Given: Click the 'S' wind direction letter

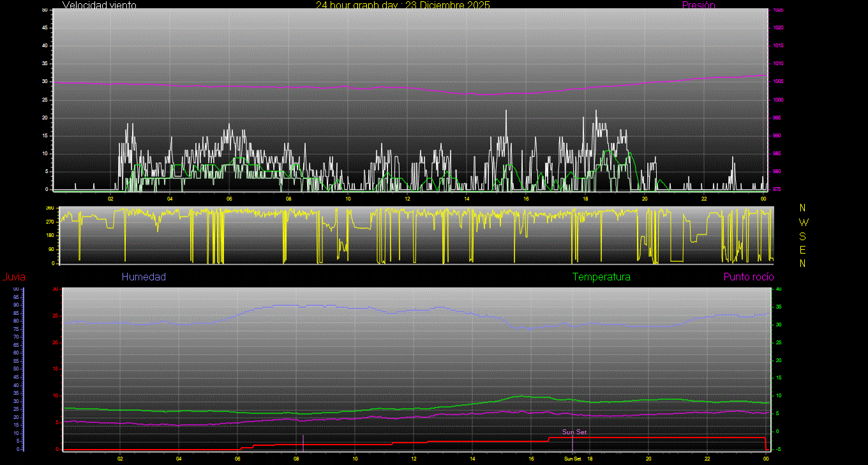Looking at the screenshot, I should coord(803,236).
